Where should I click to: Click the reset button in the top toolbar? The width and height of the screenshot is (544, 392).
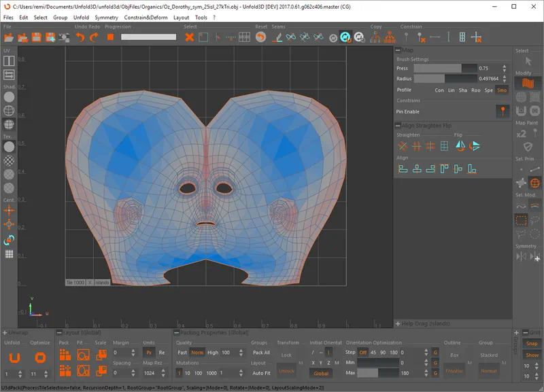(260, 37)
